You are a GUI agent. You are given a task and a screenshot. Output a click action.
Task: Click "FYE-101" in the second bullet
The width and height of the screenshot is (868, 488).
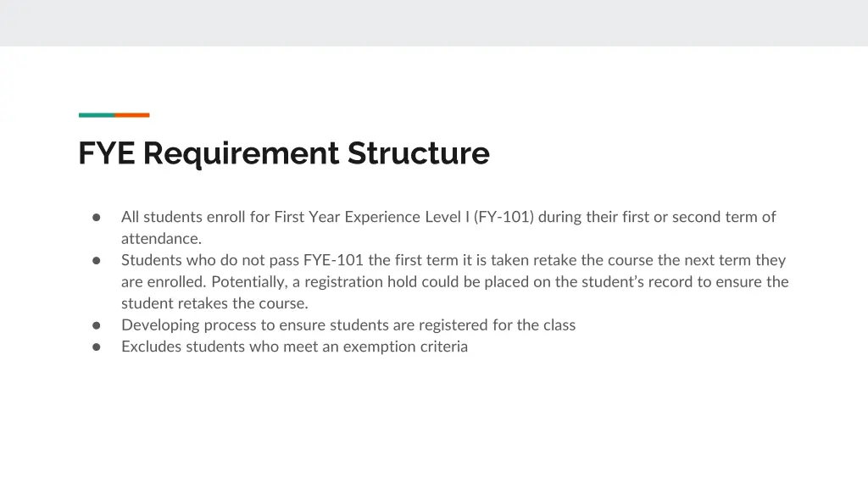point(334,260)
